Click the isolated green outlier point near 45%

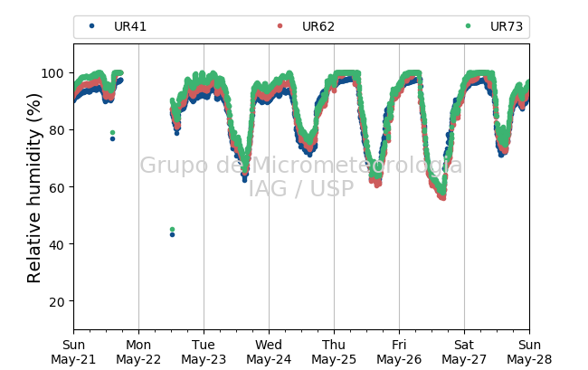[172, 230]
